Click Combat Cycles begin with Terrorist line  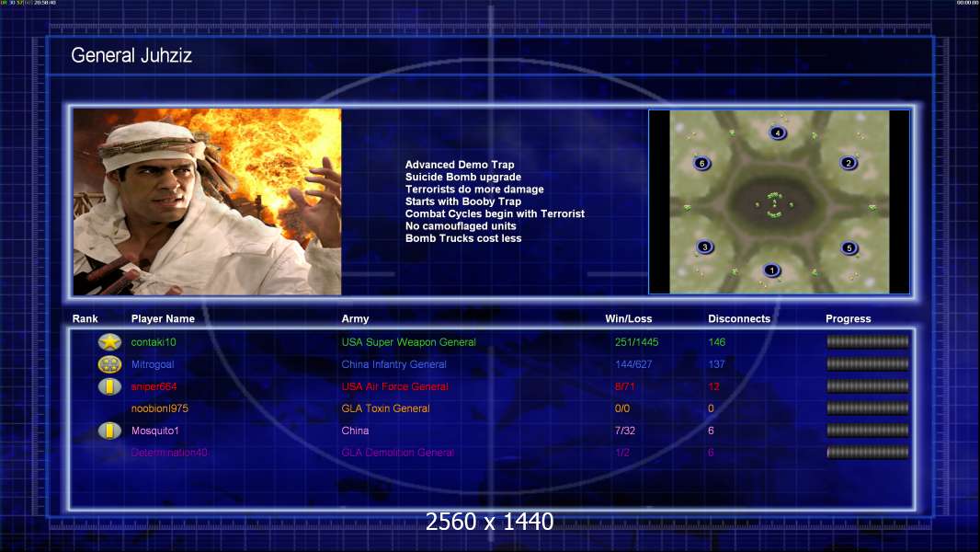(x=495, y=213)
